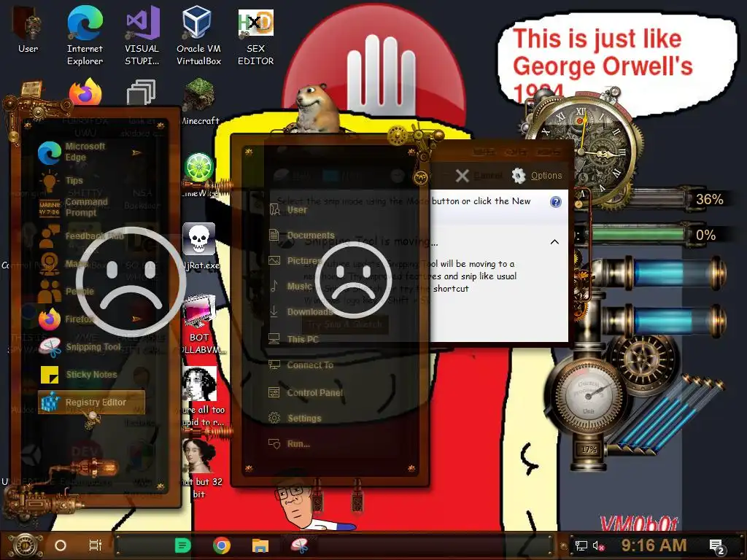Open Settings from start menu panel
The width and height of the screenshot is (747, 560).
coord(295,418)
